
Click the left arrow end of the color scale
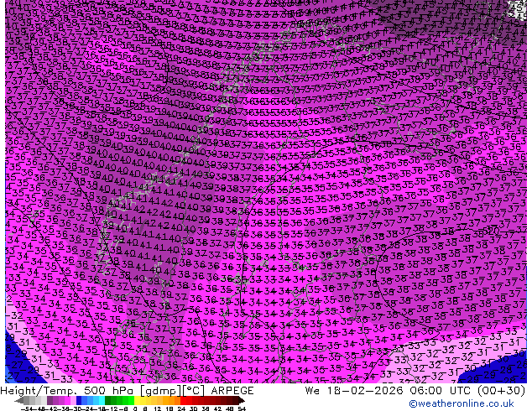(19, 401)
